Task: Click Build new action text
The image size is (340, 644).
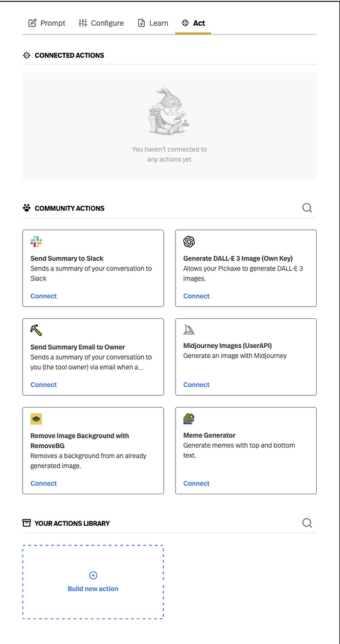Action: click(93, 589)
